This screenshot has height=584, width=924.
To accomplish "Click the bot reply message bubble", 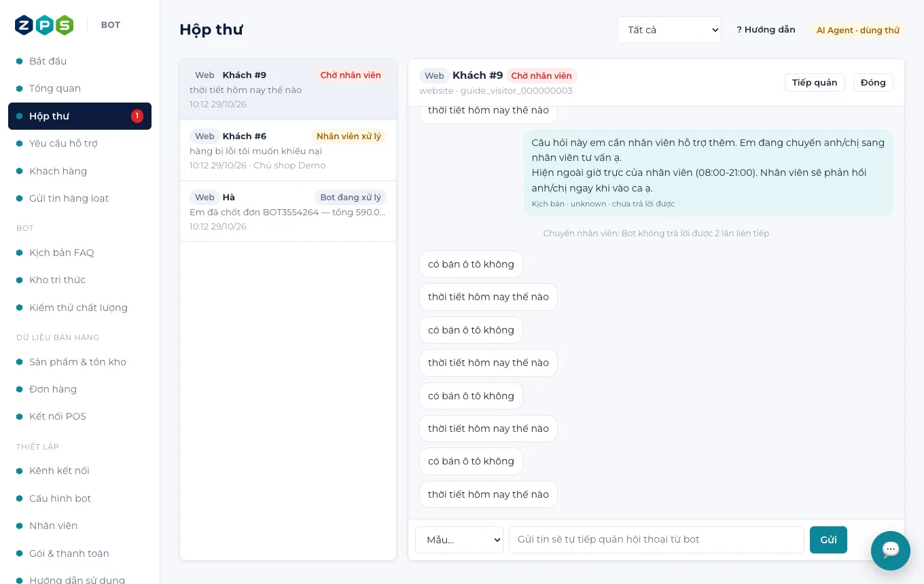I will 709,172.
